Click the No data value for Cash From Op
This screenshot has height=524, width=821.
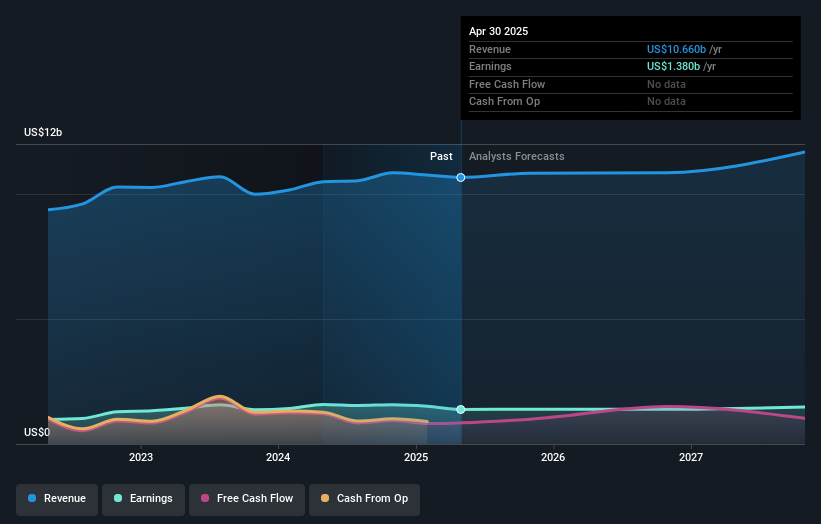pos(666,102)
